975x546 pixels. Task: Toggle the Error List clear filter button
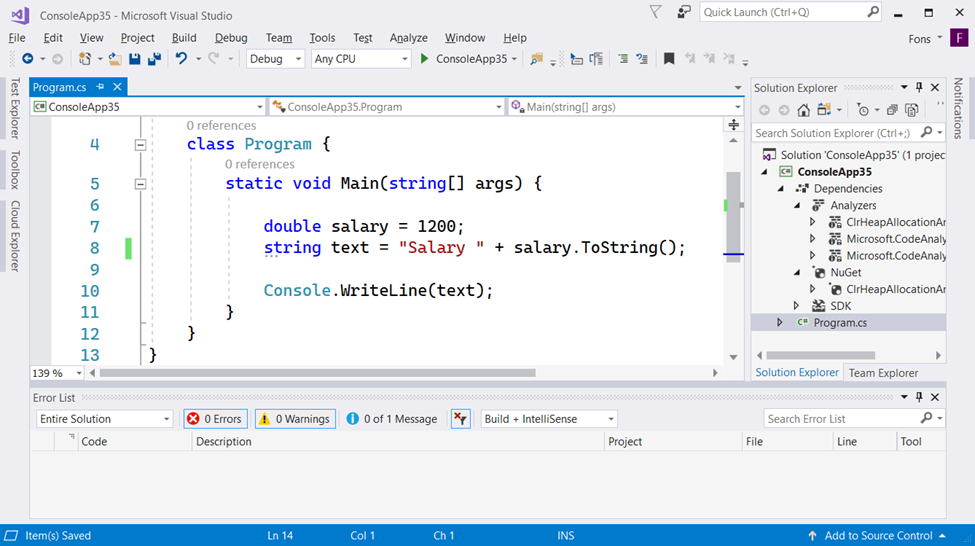(x=460, y=419)
